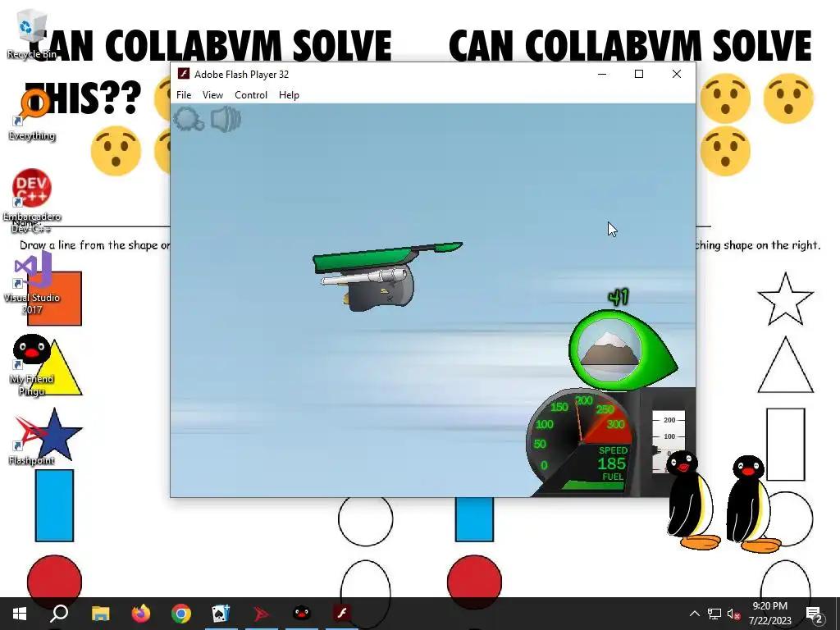The height and width of the screenshot is (630, 840).
Task: Select the Visual Studio 2017 desktop icon
Action: pos(32,283)
